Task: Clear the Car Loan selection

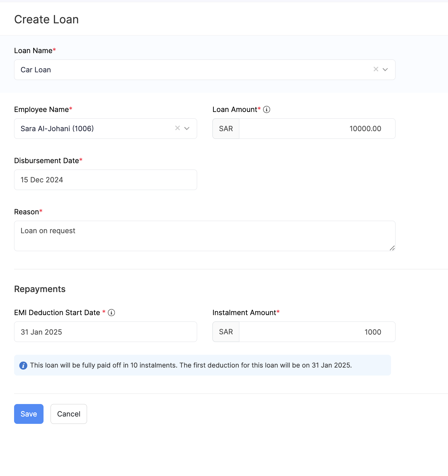Action: [376, 69]
